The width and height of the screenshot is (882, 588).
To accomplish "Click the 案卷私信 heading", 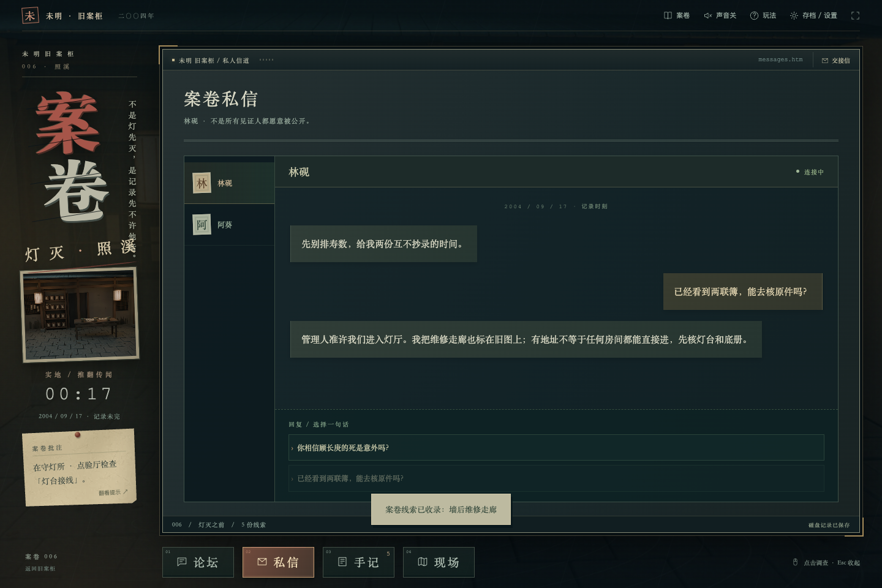I will [x=221, y=99].
